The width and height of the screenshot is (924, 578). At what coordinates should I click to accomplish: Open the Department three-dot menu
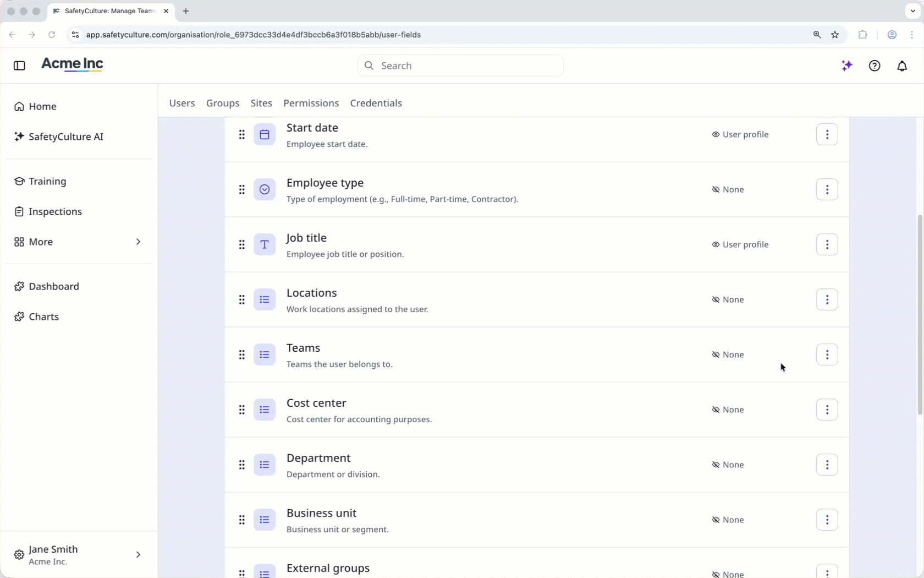(x=827, y=465)
